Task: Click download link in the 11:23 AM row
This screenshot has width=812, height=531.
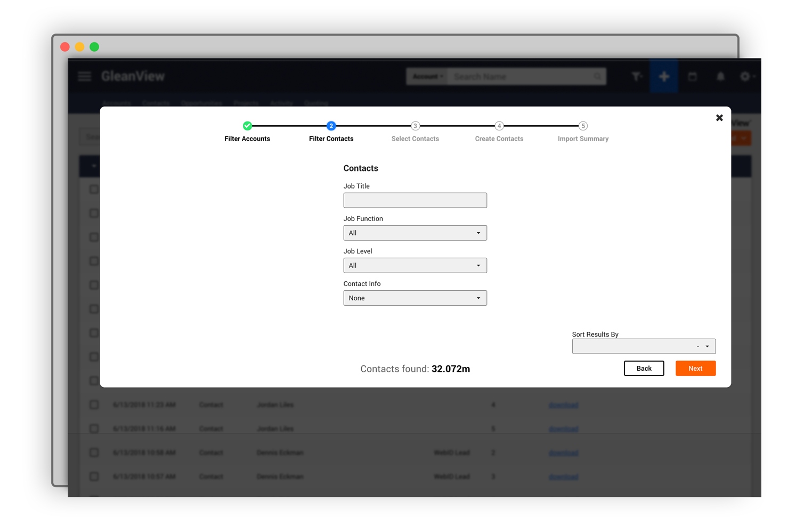Action: pyautogui.click(x=563, y=405)
